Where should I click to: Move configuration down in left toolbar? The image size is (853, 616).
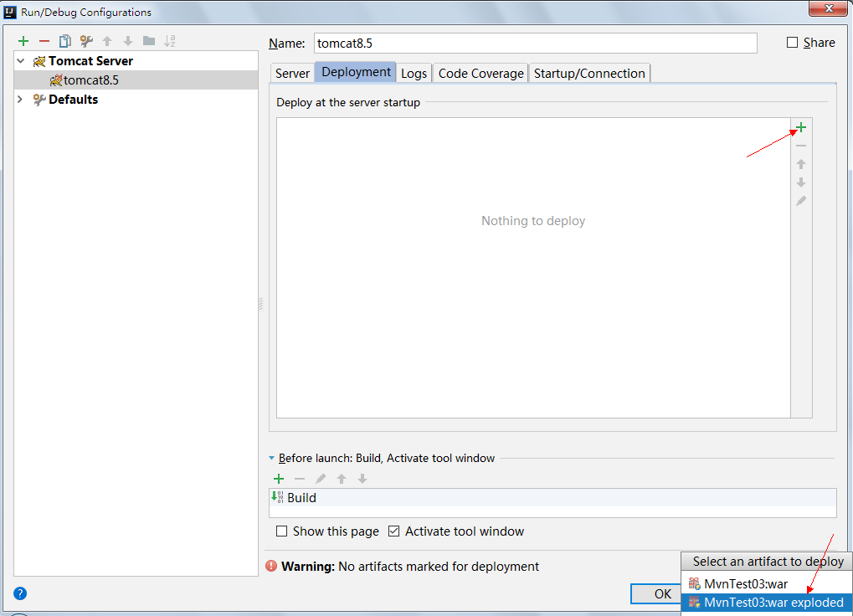(x=128, y=41)
